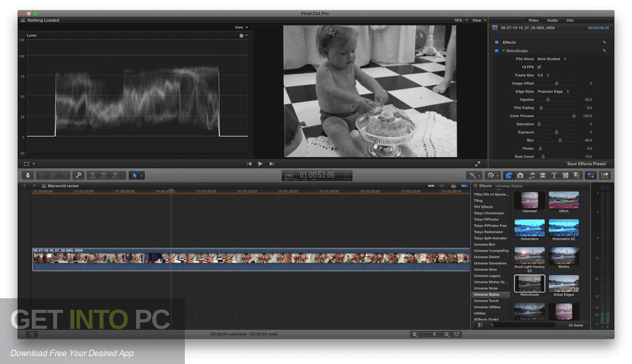632x364 pixels.
Task: Select the Universe Blur effects category
Action: point(491,245)
